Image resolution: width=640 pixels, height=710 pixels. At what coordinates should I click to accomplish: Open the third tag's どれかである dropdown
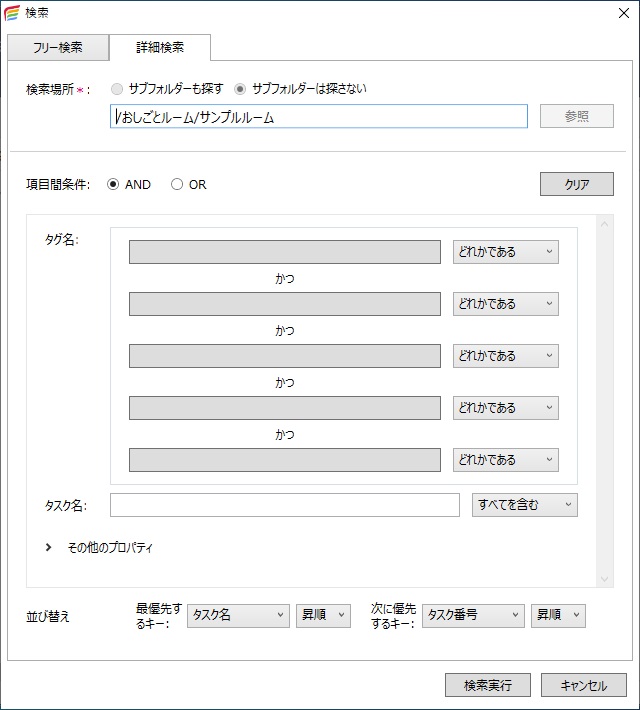pyautogui.click(x=505, y=356)
